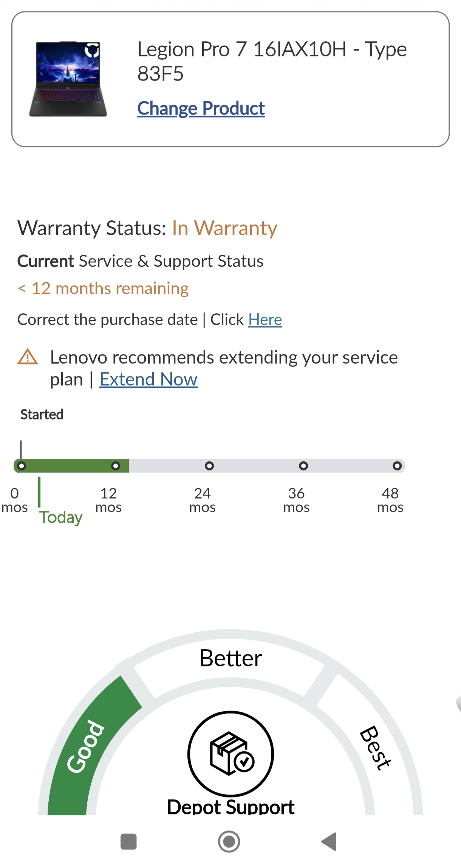Select the Better segment of the gauge
461x868 pixels.
(230, 658)
